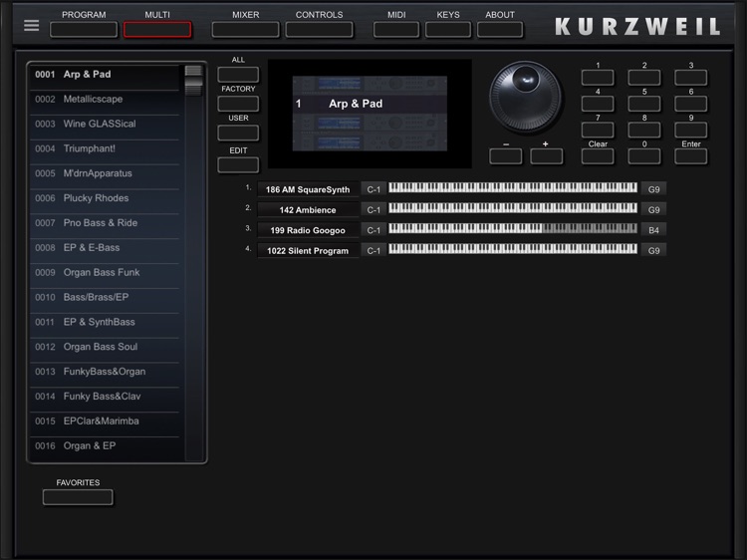Toggle the FACTORY filter button
This screenshot has width=747, height=560.
(x=238, y=104)
